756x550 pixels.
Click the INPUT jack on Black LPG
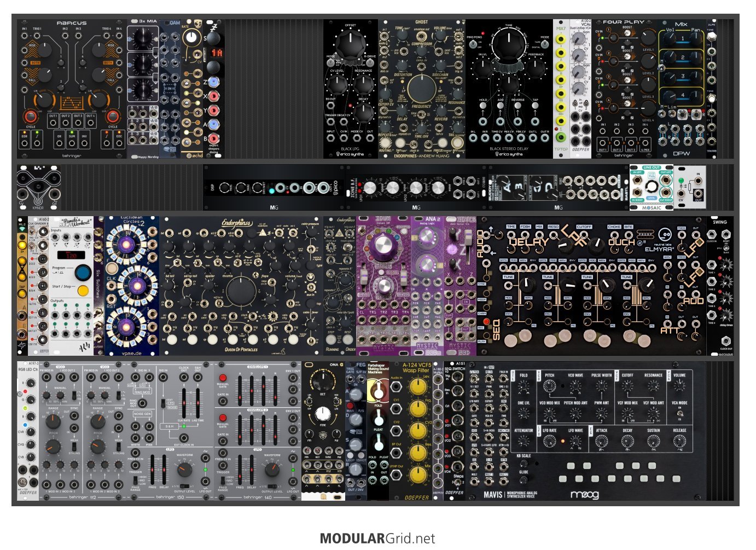point(331,138)
